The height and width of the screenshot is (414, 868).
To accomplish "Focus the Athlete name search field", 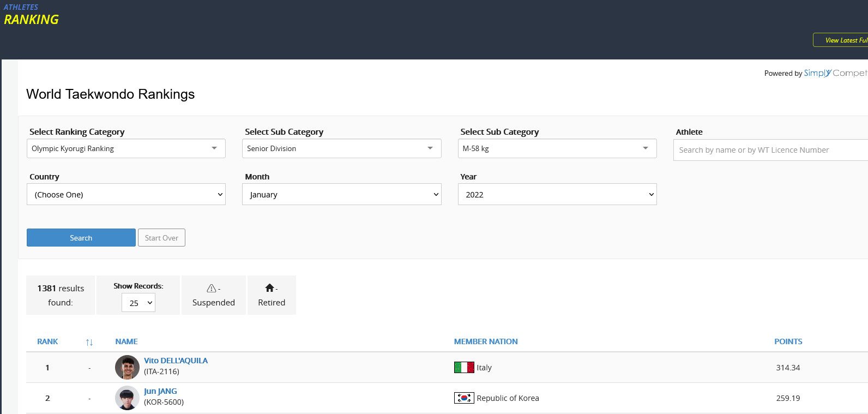I will click(x=769, y=150).
